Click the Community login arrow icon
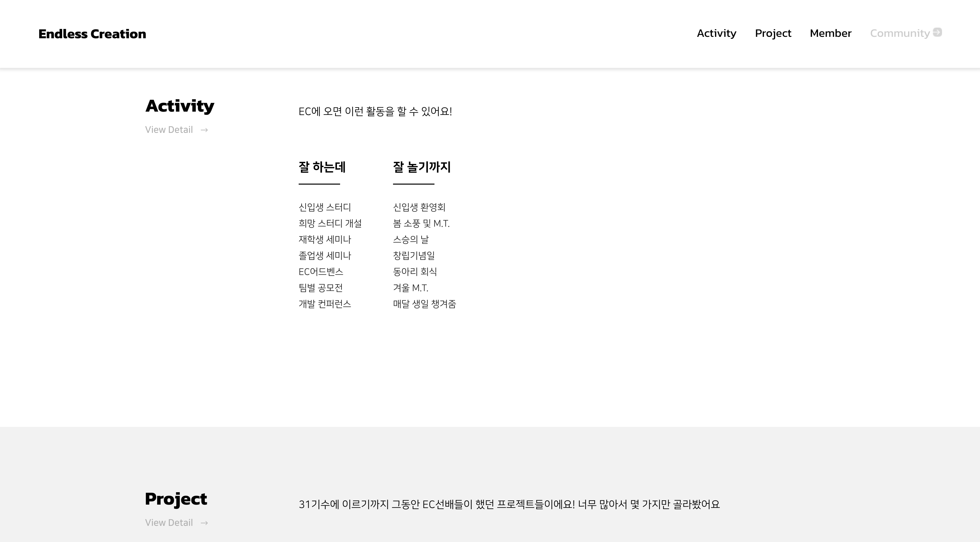980x542 pixels. point(937,32)
